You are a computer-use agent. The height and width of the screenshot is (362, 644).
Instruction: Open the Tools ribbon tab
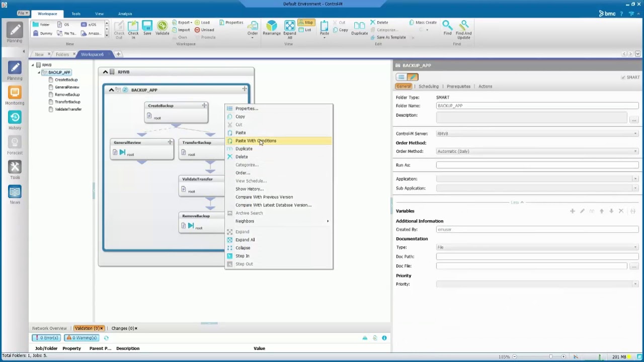point(75,14)
